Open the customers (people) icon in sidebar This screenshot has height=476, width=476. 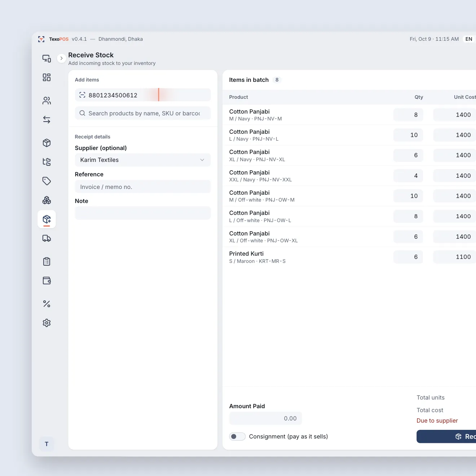coord(47,101)
